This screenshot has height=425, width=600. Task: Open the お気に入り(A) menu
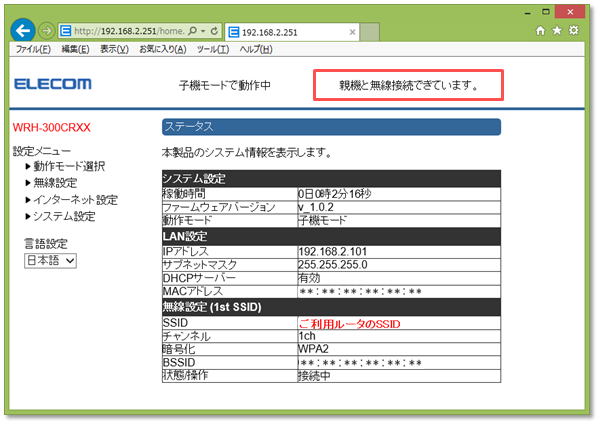(163, 49)
